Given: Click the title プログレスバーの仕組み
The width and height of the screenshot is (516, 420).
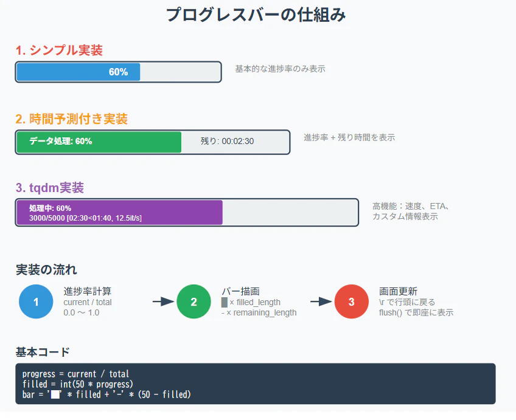Looking at the screenshot, I should tap(256, 15).
